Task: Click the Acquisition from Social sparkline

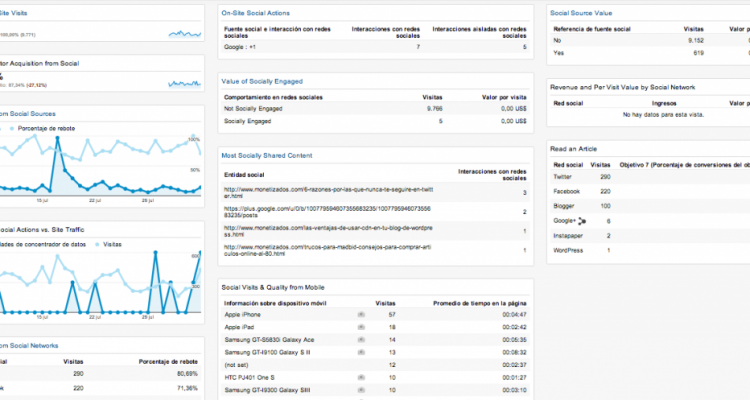Action: click(x=185, y=84)
